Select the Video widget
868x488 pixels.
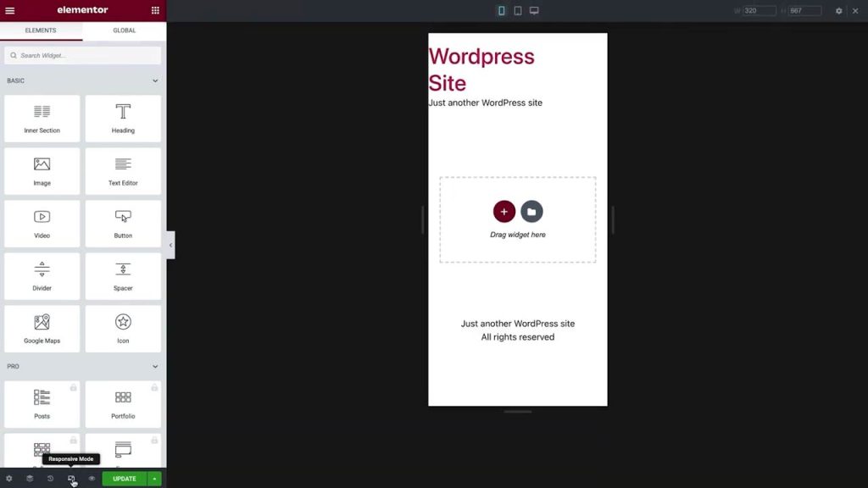point(42,224)
